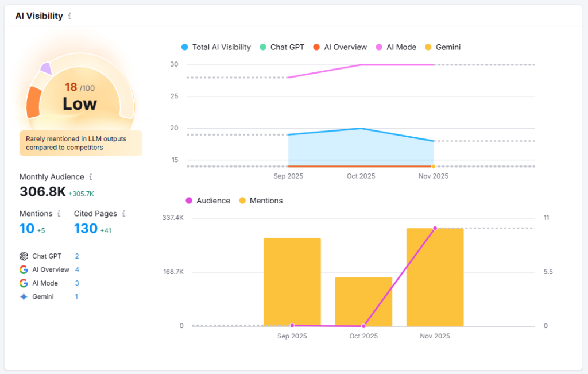The height and width of the screenshot is (374, 588).
Task: Toggle Audience series in lower chart legend
Action: coord(207,201)
